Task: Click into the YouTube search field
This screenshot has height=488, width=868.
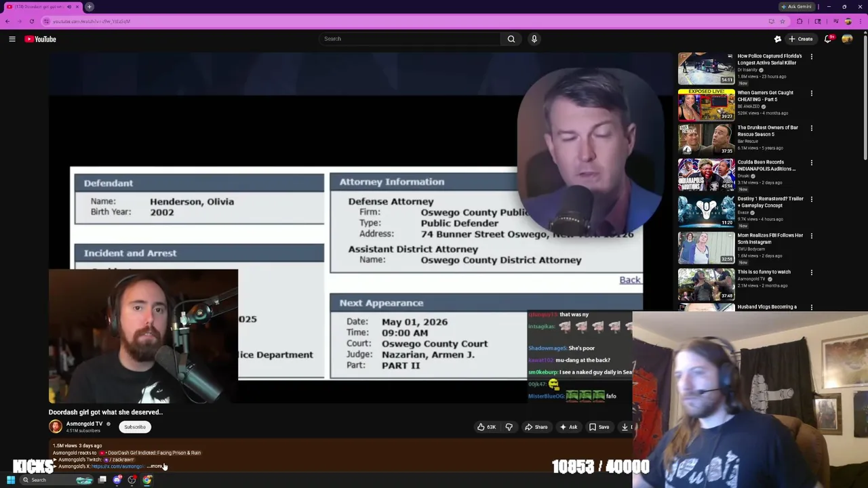Action: click(x=410, y=39)
